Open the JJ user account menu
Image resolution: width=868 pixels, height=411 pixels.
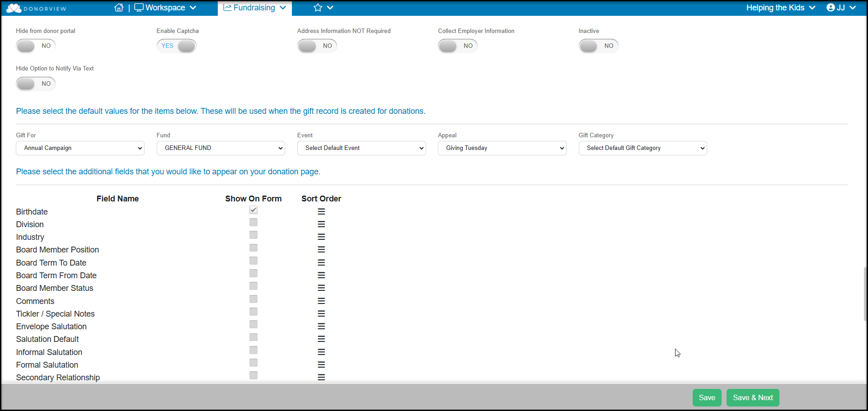pyautogui.click(x=841, y=8)
